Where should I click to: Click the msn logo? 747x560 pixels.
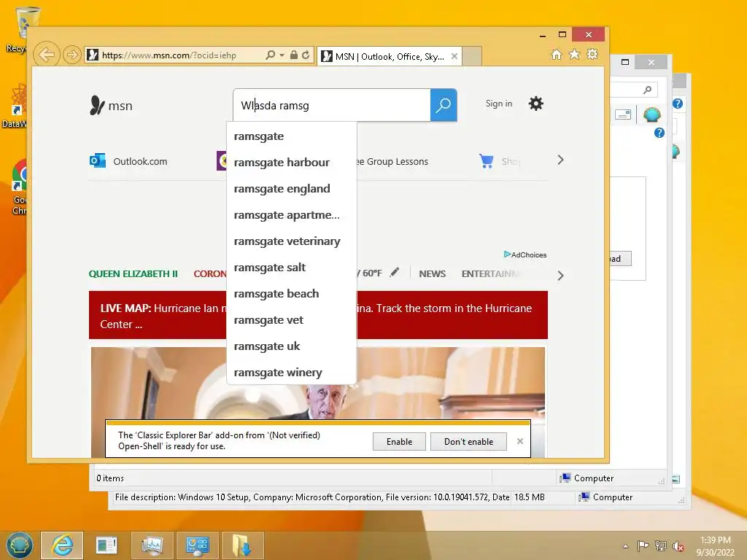(x=112, y=105)
